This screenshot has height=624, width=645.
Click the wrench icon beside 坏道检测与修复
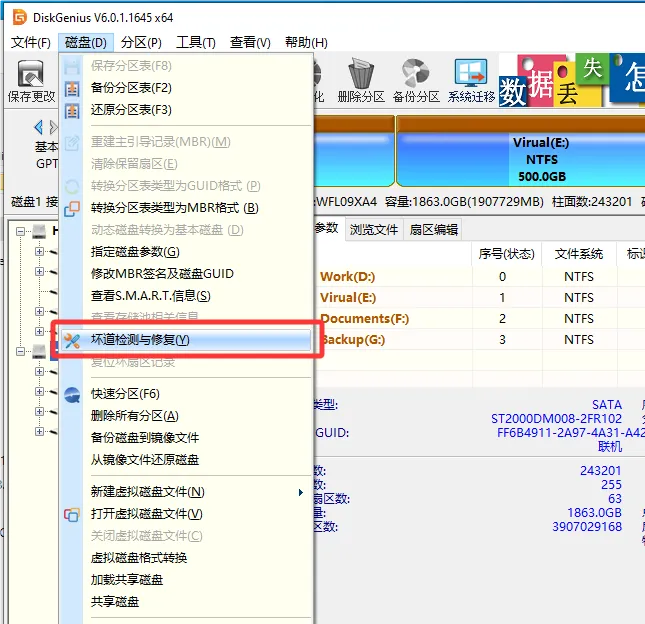(72, 340)
